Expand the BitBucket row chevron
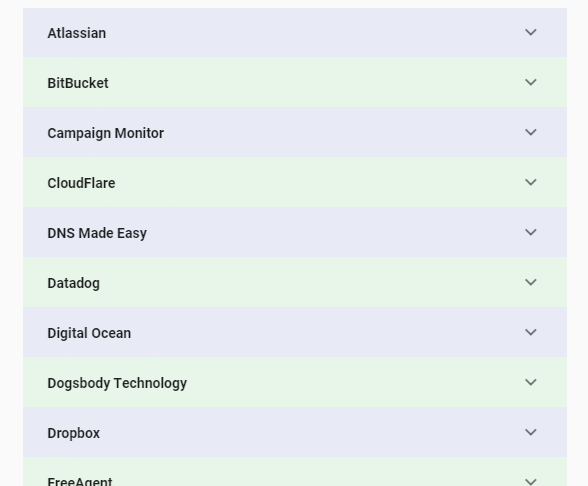The image size is (588, 486). (x=531, y=82)
